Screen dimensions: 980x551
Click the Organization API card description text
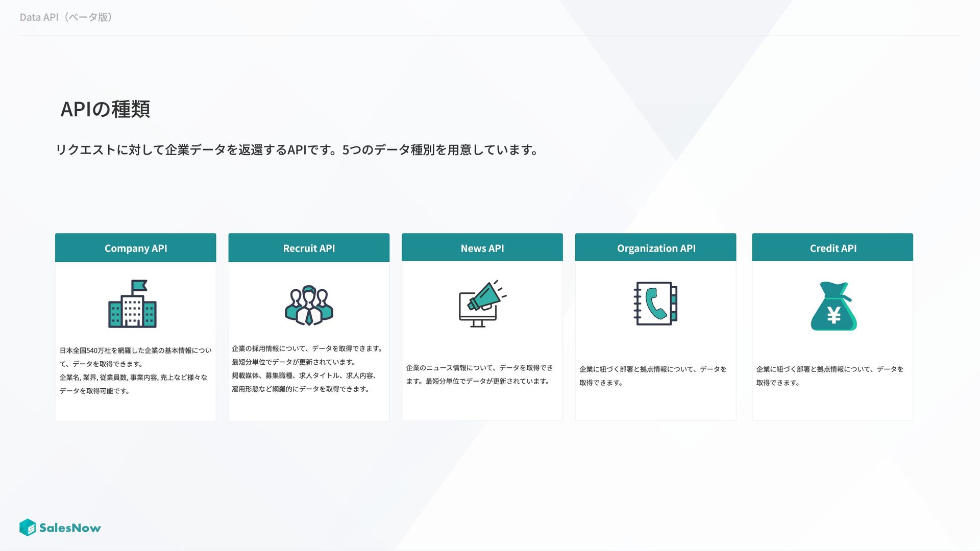point(653,376)
